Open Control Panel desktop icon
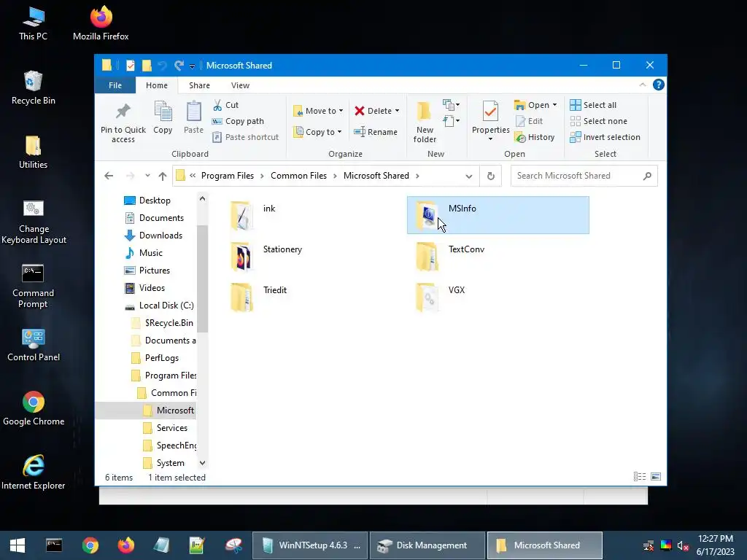The image size is (747, 560). tap(34, 345)
